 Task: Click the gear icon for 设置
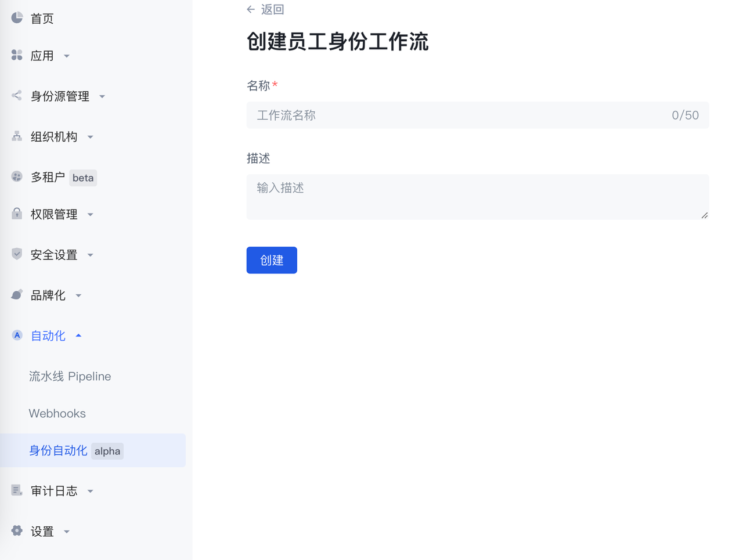pyautogui.click(x=17, y=530)
